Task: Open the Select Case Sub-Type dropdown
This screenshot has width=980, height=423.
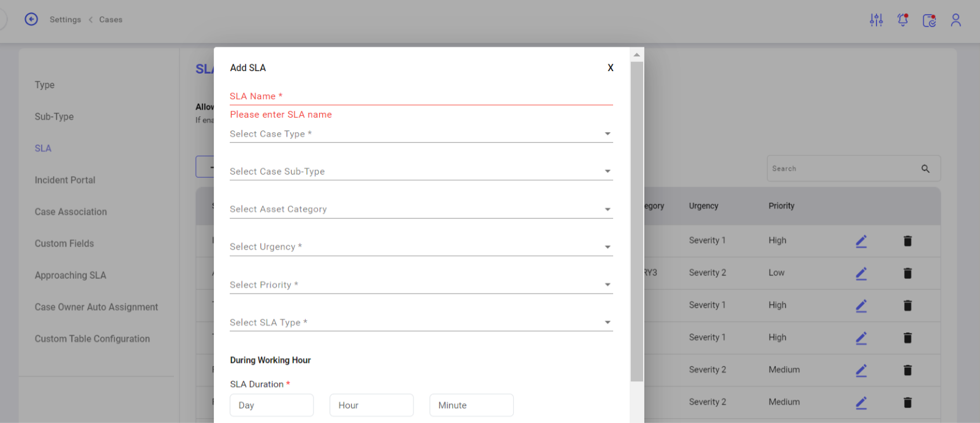Action: (421, 172)
